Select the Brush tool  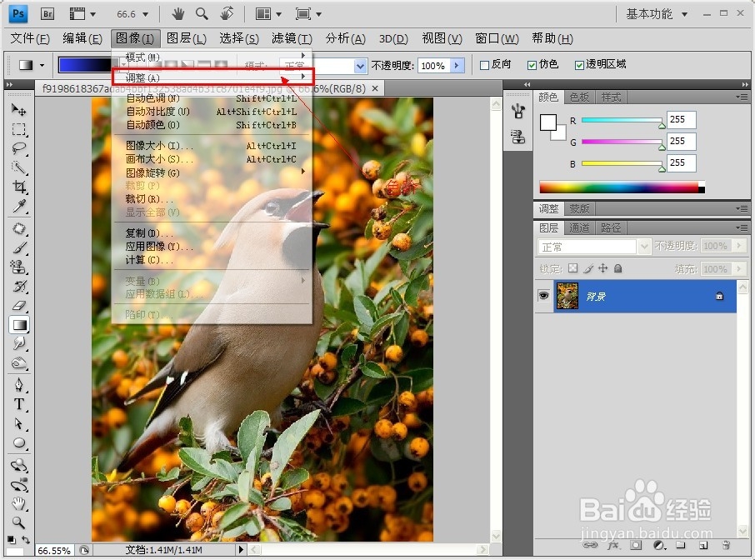point(19,248)
